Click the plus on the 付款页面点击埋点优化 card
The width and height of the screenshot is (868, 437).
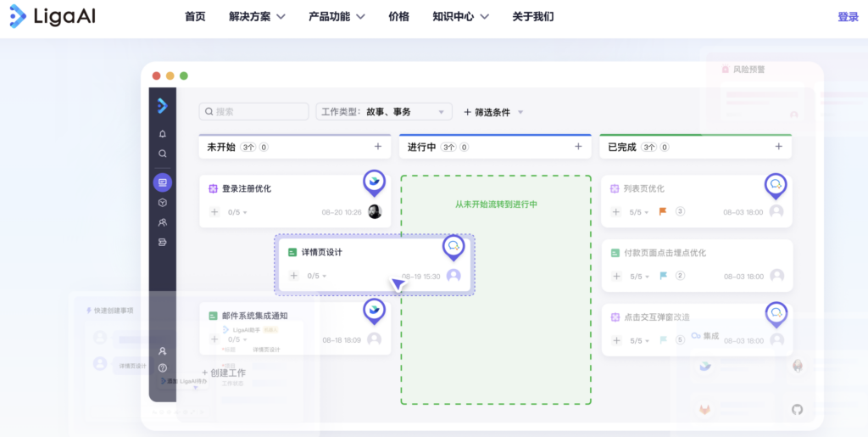point(615,276)
